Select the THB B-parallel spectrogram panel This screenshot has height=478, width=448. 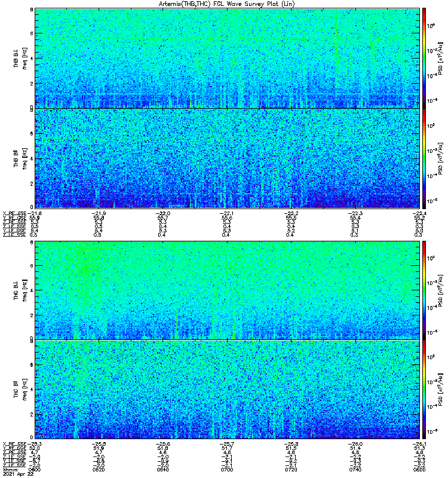227,158
